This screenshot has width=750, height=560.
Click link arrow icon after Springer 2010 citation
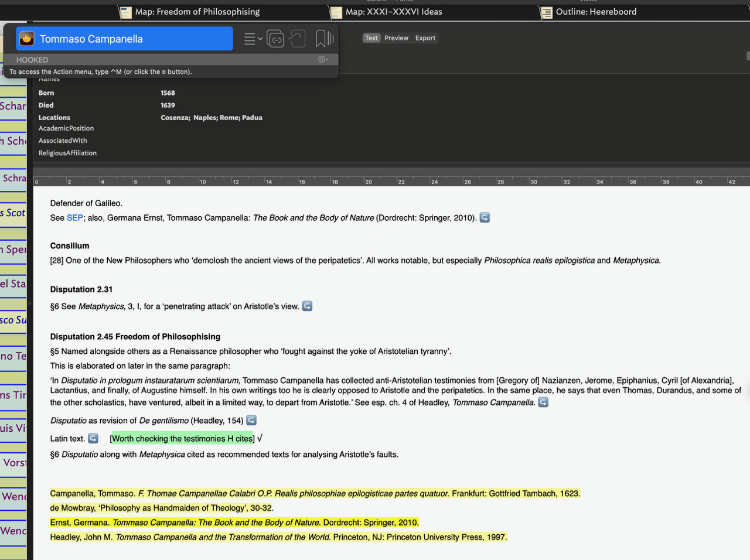(485, 218)
